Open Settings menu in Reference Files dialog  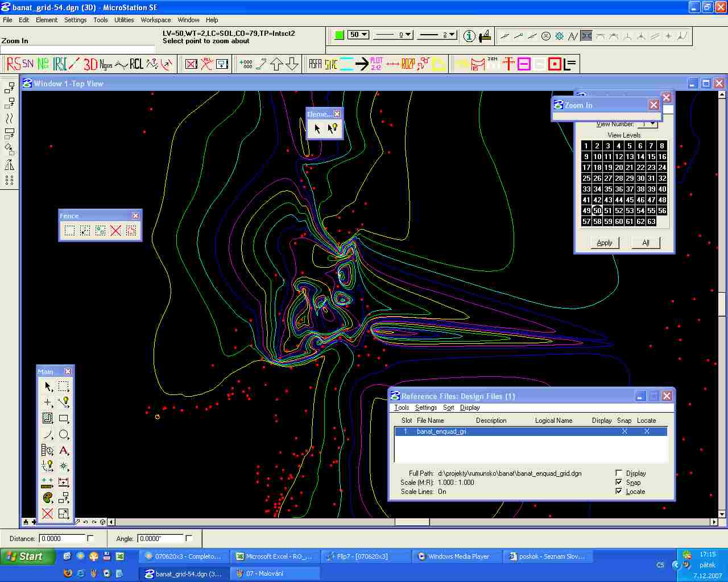[x=426, y=408]
